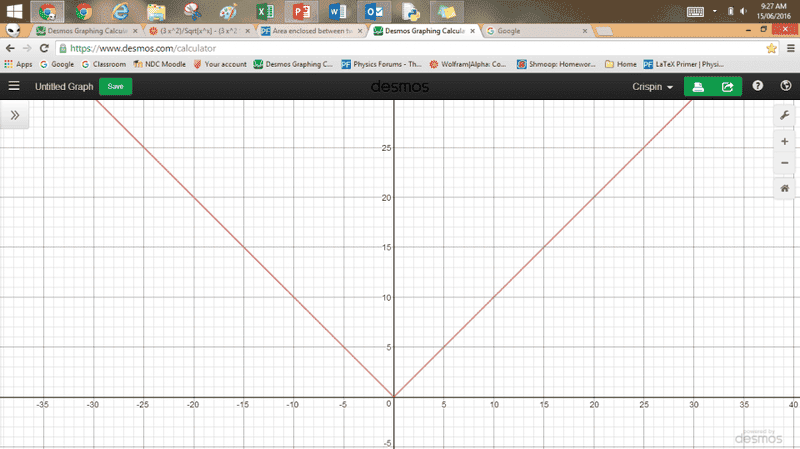Viewport: 800px width, 449px height.
Task: Print the graph using printer icon
Action: click(699, 86)
